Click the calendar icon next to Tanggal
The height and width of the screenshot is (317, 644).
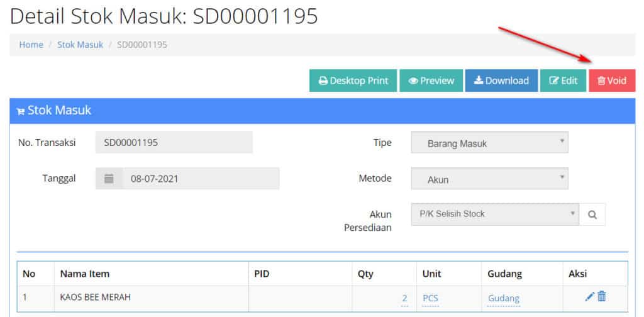pyautogui.click(x=109, y=179)
